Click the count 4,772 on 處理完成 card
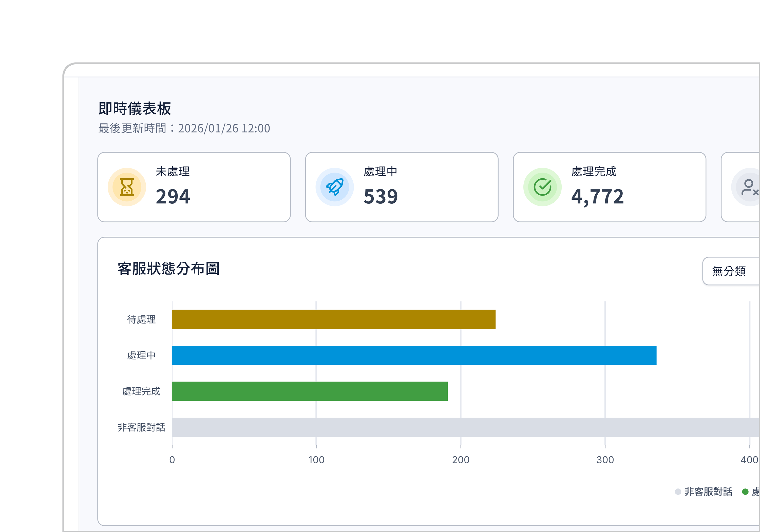Screen dimensions: 760x532 tap(597, 197)
